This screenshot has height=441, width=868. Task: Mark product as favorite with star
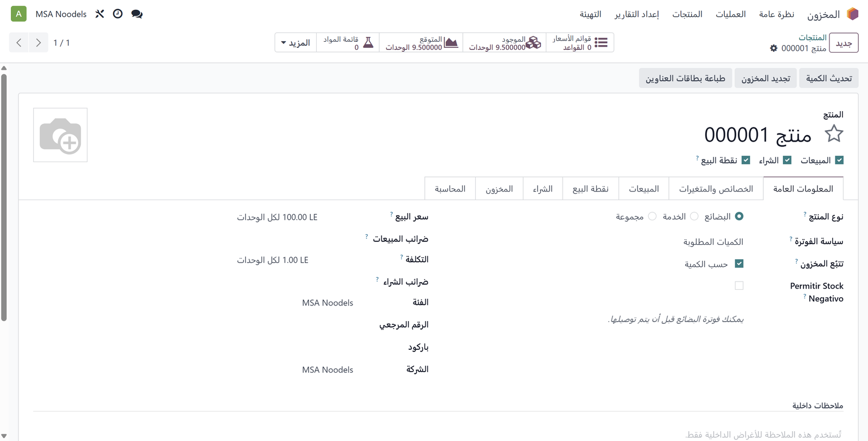coord(834,134)
